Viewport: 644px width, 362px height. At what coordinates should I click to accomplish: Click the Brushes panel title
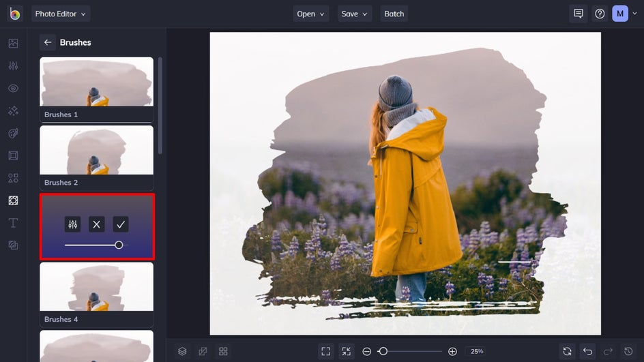tap(76, 42)
